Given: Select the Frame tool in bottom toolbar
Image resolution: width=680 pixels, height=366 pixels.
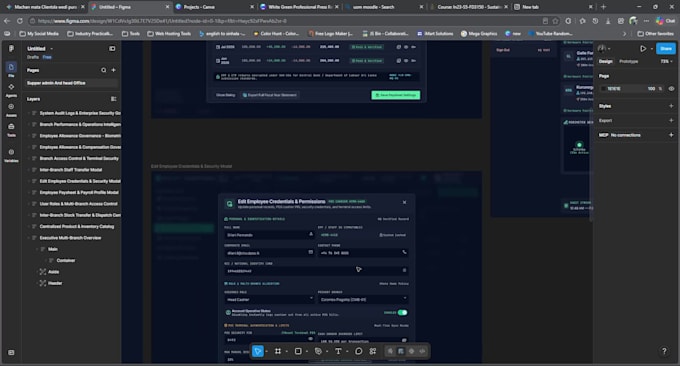Looking at the screenshot, I should tap(278, 351).
